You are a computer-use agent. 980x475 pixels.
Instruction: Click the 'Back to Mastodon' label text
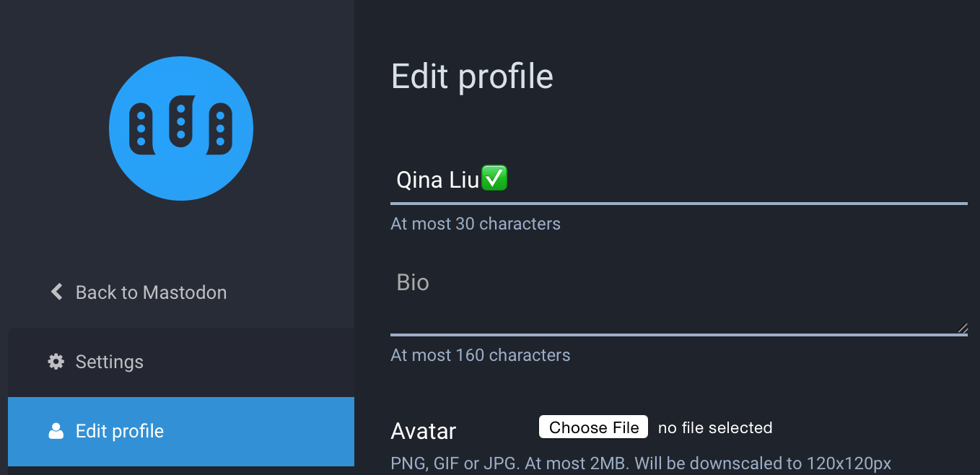coord(151,292)
